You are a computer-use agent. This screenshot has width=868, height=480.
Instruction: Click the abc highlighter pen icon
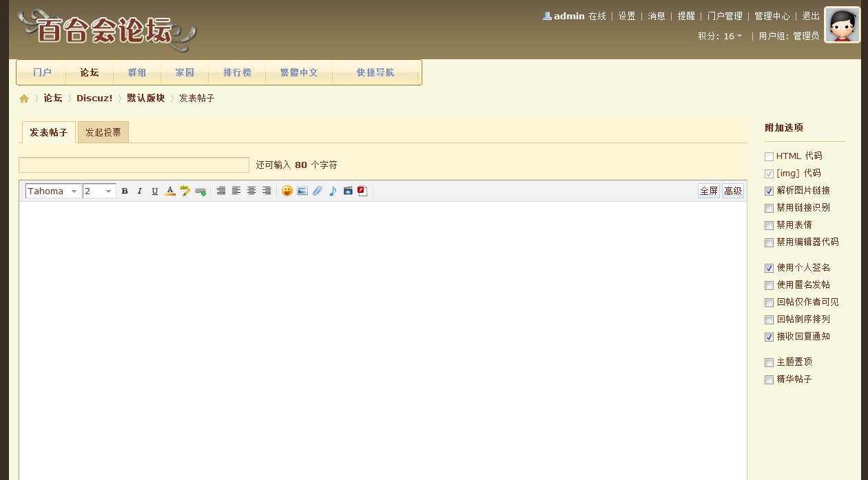coord(185,191)
